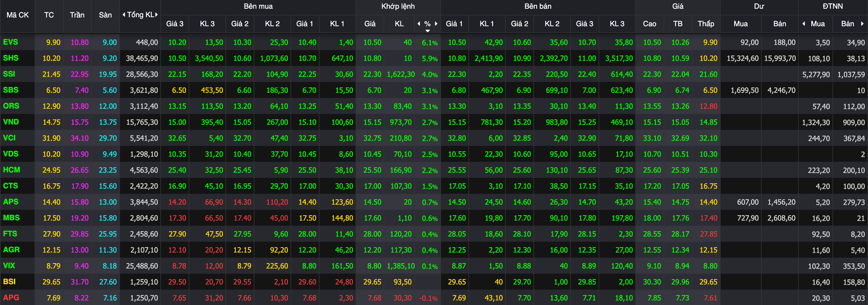Open the SBS stock ticker
Screen dimensions: 868x305
[11, 90]
